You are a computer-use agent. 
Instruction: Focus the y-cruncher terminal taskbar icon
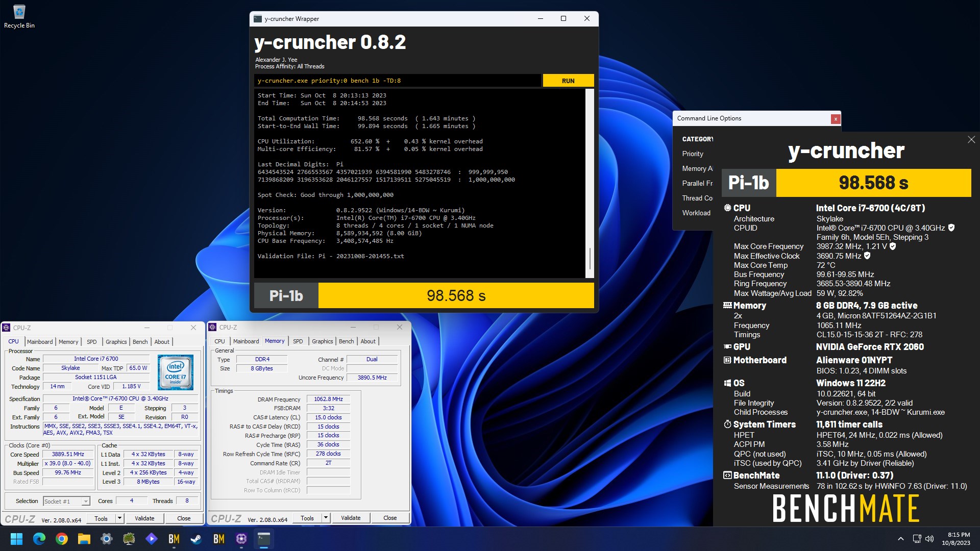point(263,539)
